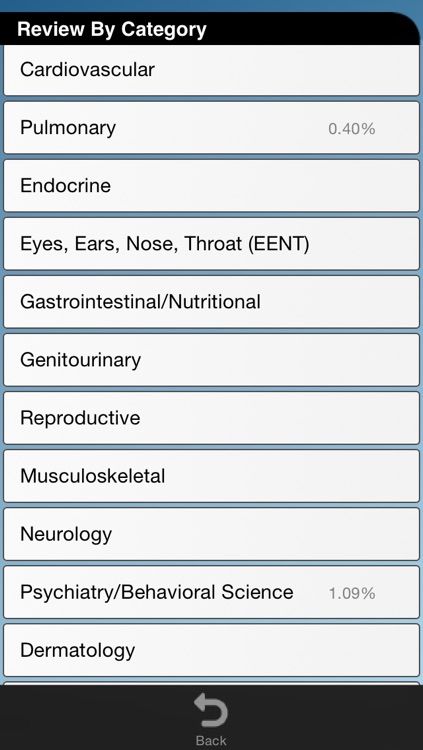The height and width of the screenshot is (750, 423).
Task: Open Gastrointestinal/Nutritional category
Action: [212, 302]
